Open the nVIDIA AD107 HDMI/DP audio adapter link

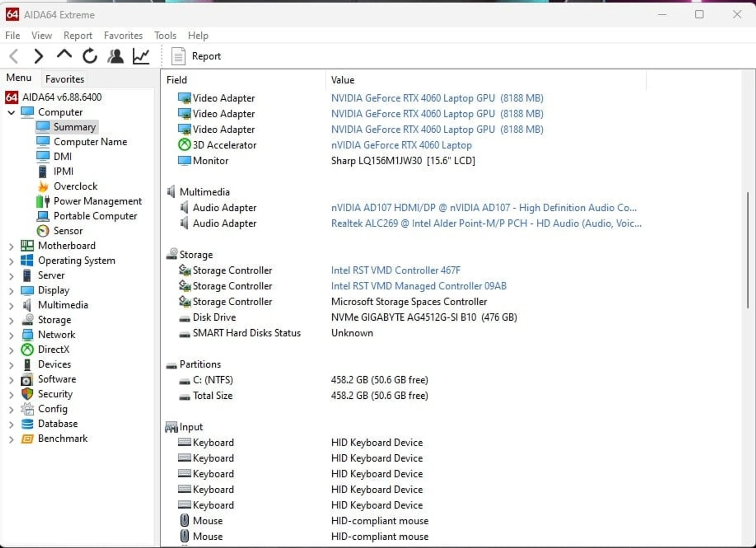(484, 208)
